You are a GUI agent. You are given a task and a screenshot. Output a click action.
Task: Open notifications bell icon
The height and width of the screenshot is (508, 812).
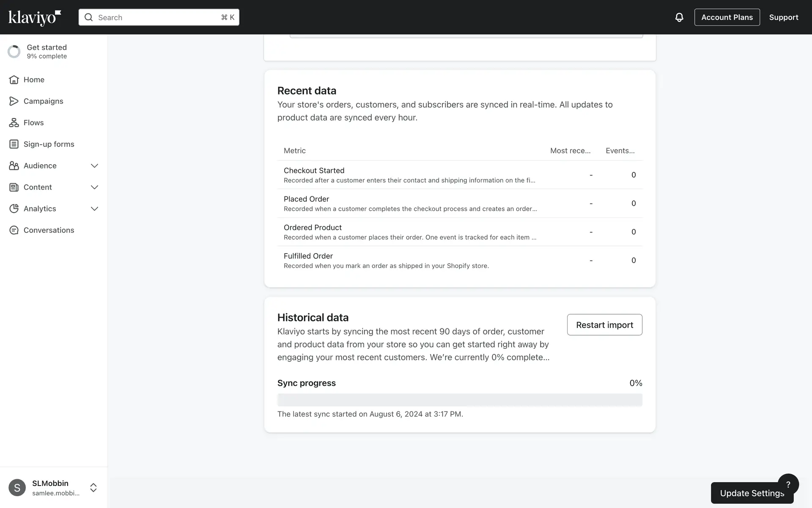pyautogui.click(x=679, y=17)
